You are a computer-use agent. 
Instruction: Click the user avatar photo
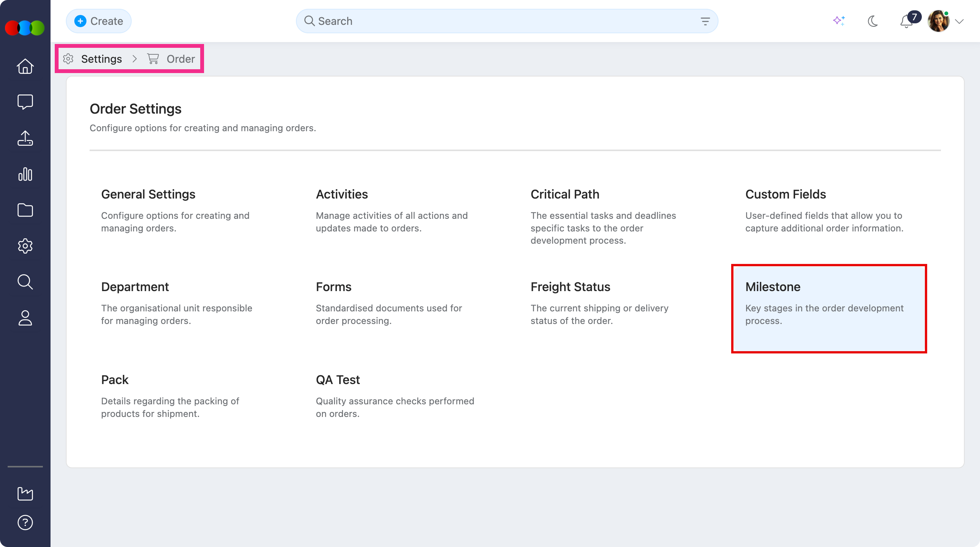pos(939,21)
